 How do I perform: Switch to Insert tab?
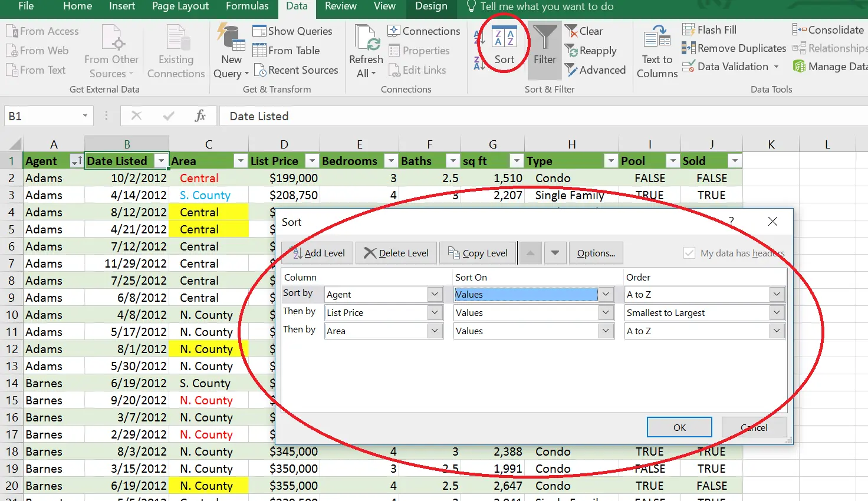(x=122, y=6)
